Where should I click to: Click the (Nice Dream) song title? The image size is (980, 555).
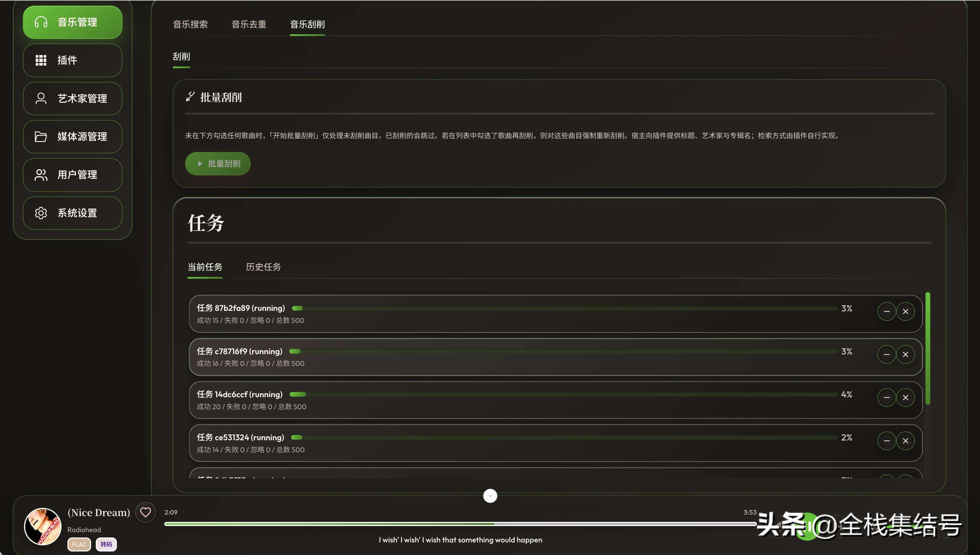pos(99,512)
